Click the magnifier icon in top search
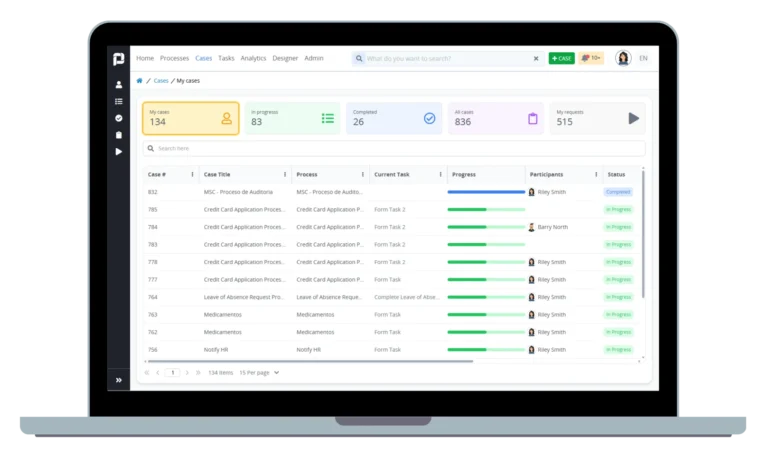 point(359,58)
